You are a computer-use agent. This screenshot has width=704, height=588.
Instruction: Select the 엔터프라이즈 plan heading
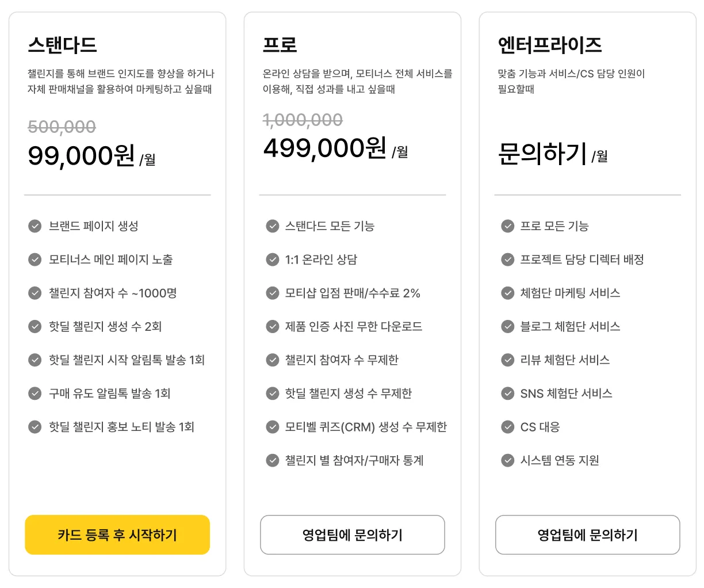(x=549, y=45)
